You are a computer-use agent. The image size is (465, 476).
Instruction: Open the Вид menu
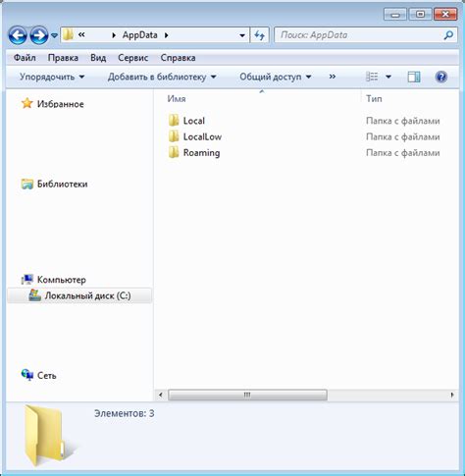98,58
